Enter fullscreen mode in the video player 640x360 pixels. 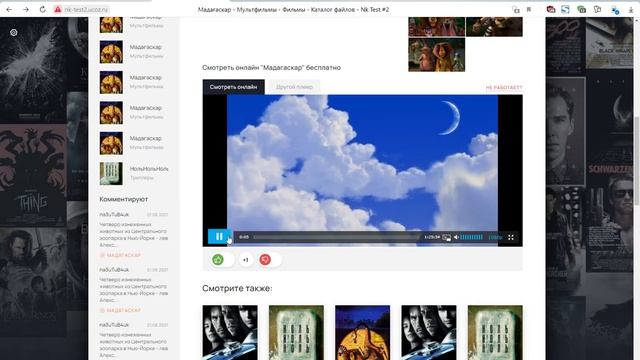[511, 237]
